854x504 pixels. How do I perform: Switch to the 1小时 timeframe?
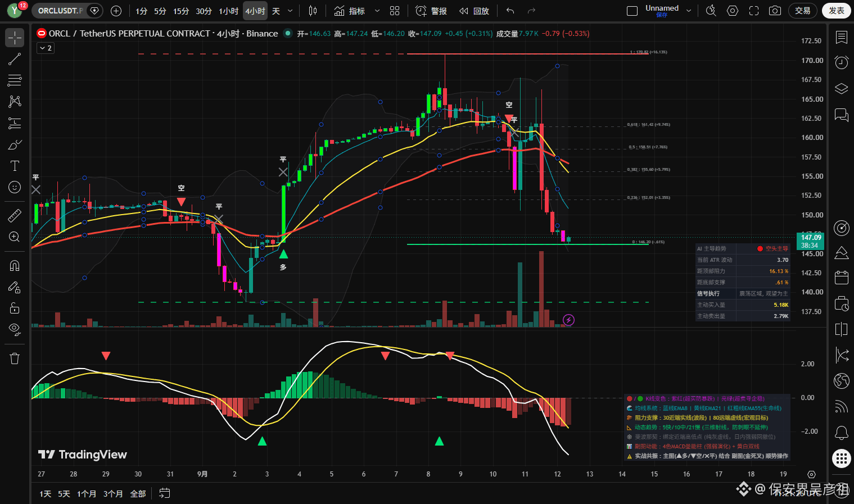coord(228,11)
